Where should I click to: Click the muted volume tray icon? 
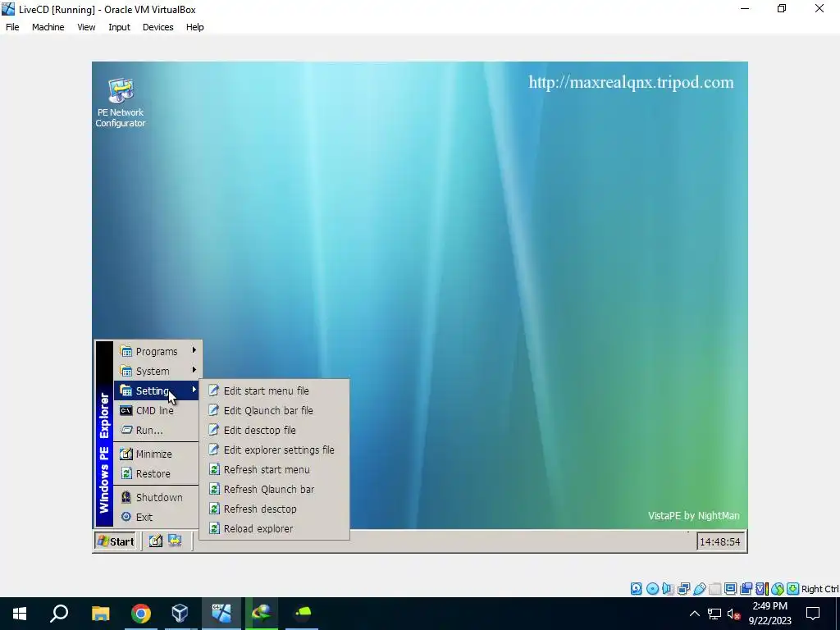[x=733, y=614]
